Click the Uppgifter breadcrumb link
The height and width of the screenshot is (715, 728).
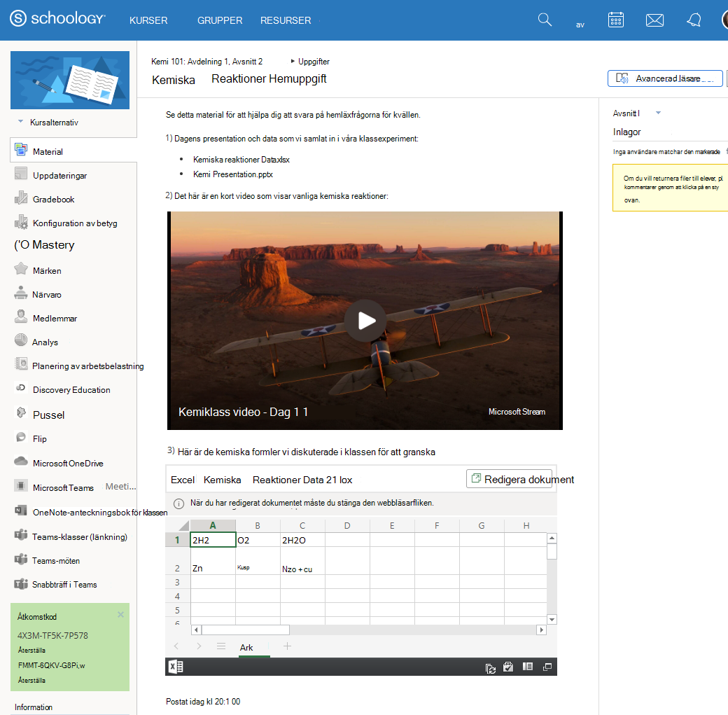point(314,62)
